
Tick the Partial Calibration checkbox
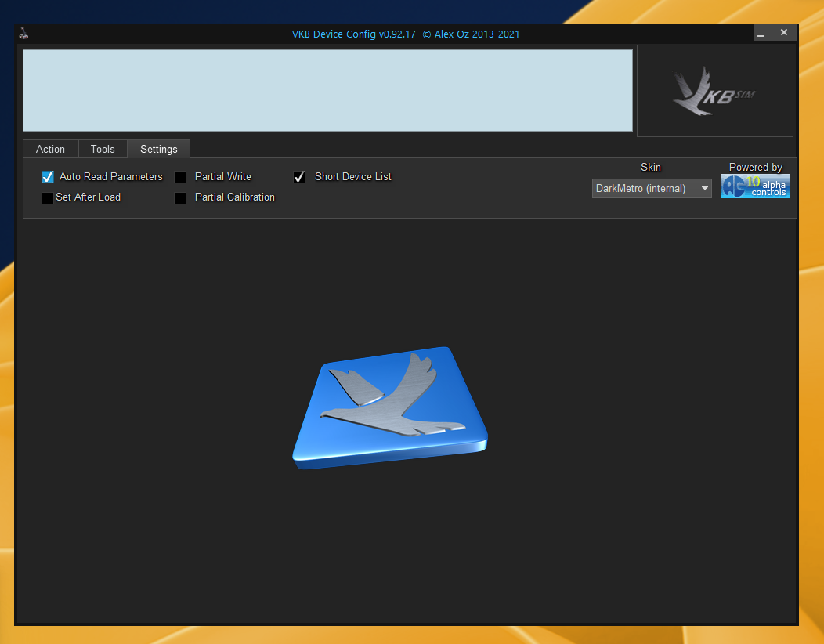[180, 197]
